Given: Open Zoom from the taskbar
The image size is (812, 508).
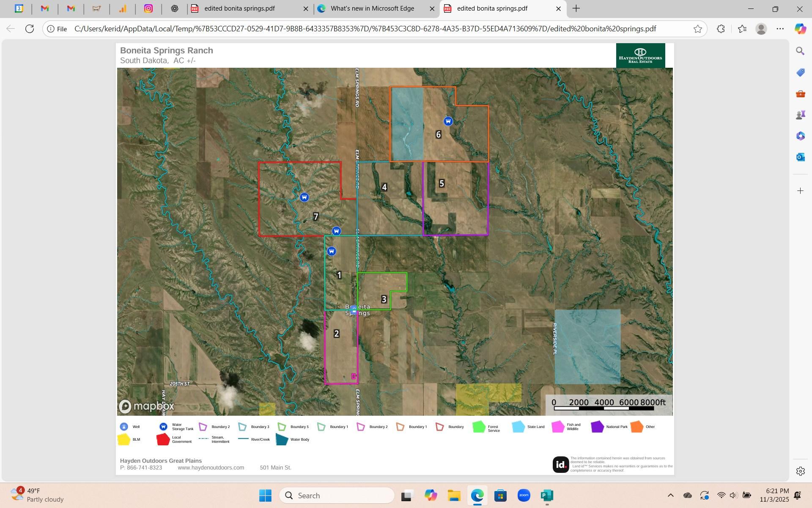Looking at the screenshot, I should 524,495.
